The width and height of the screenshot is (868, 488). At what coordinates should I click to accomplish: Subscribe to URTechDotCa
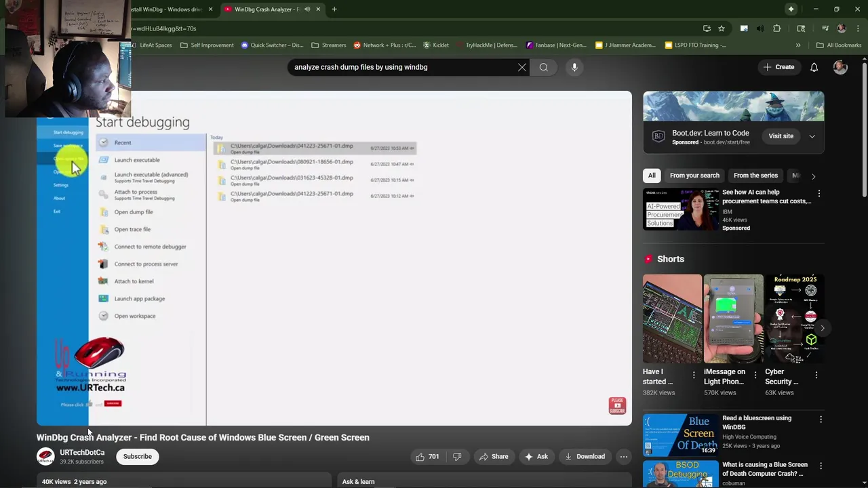coord(138,457)
